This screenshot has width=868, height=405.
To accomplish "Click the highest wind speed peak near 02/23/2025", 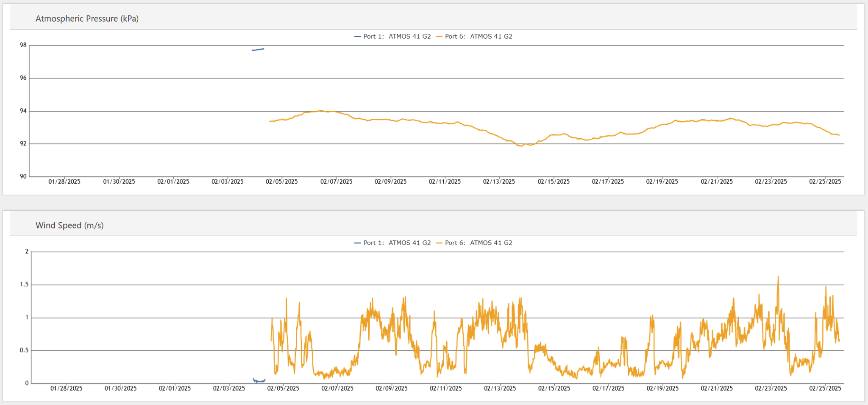I will pos(778,277).
